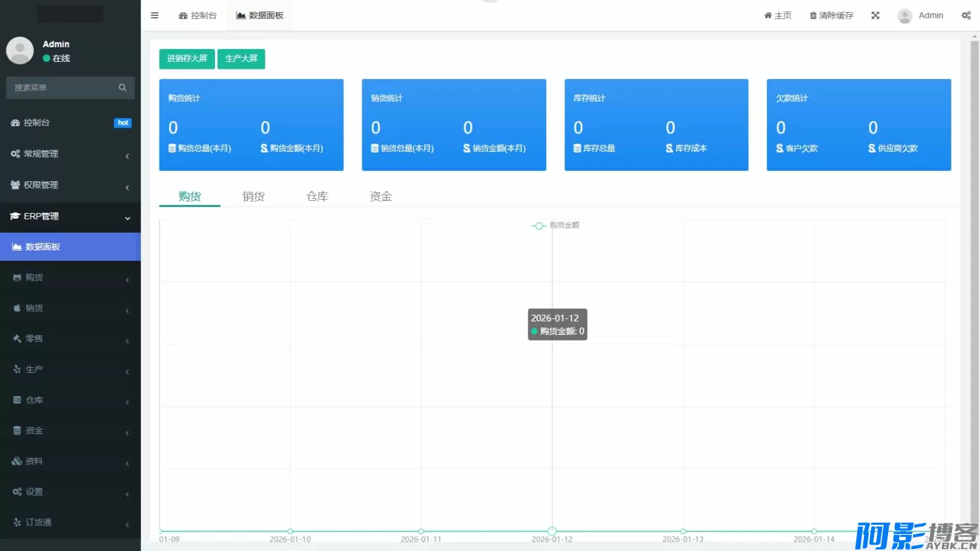The image size is (980, 551).
Task: Switch to the 销货 chart tab
Action: (253, 196)
